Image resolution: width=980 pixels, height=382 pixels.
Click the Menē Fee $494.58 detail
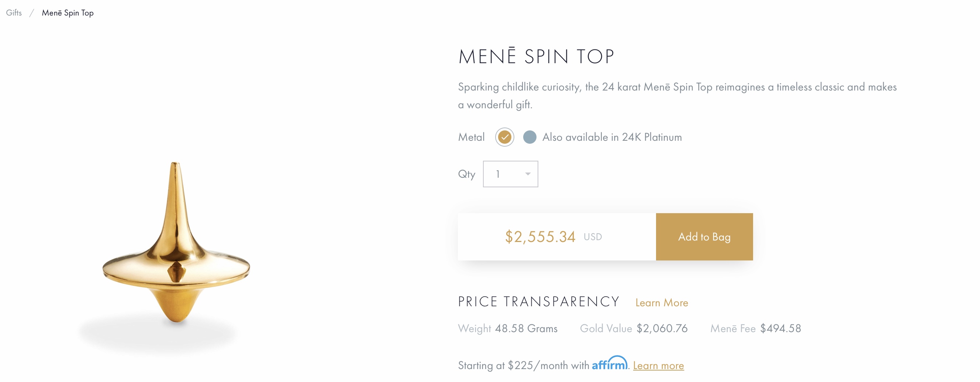tap(756, 329)
